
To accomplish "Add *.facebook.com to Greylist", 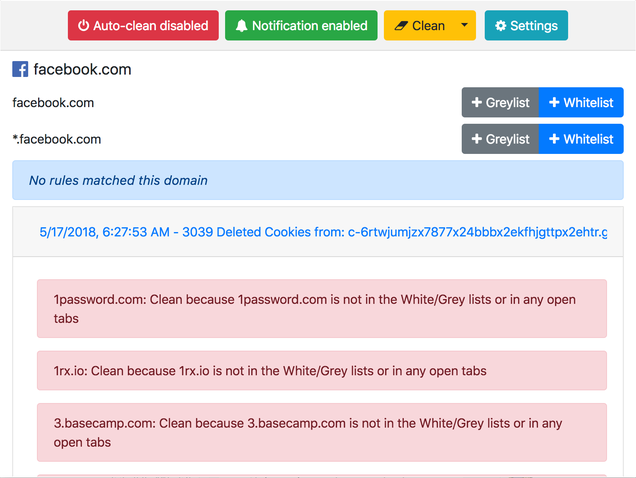I will click(500, 139).
